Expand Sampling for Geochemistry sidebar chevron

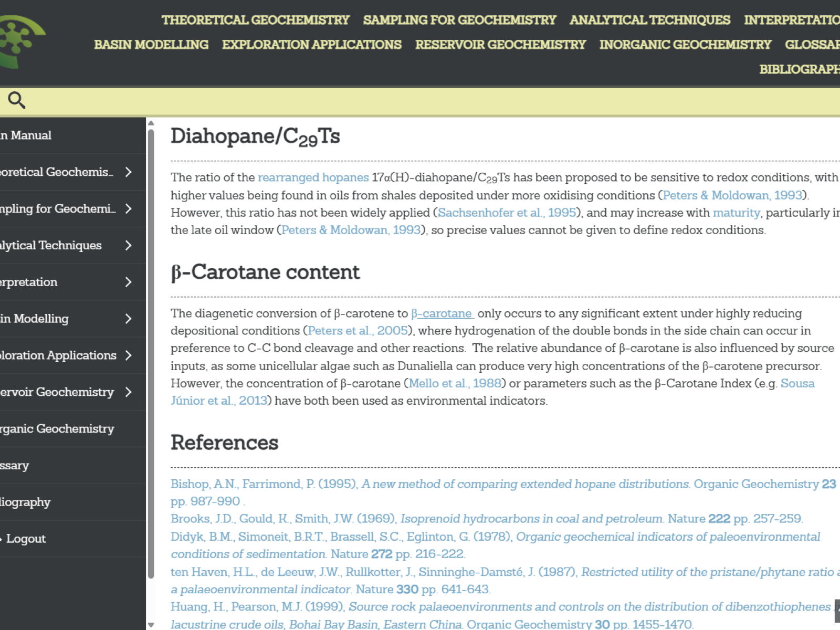[x=129, y=209]
